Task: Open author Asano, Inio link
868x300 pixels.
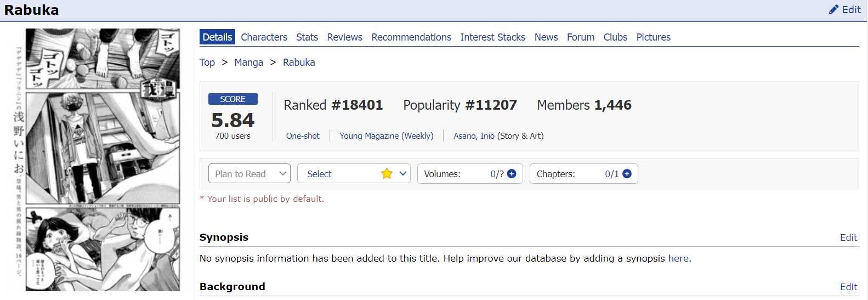Action: 474,136
